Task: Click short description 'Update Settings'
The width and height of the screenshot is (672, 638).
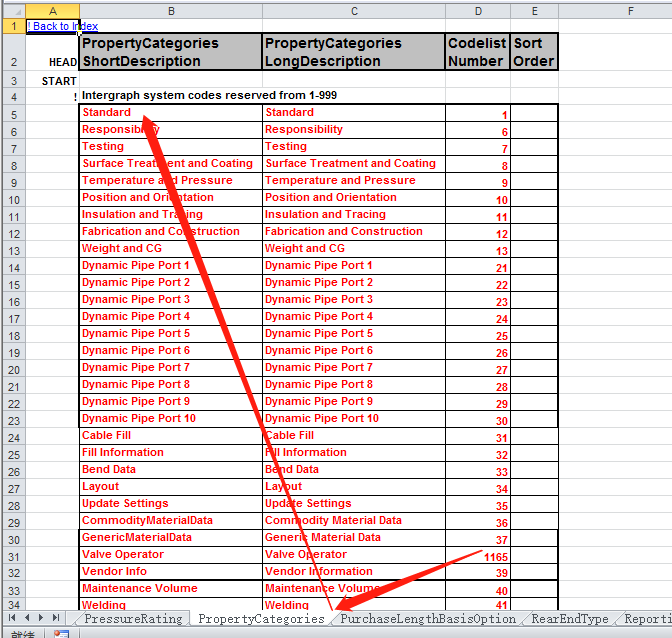Action: (171, 503)
